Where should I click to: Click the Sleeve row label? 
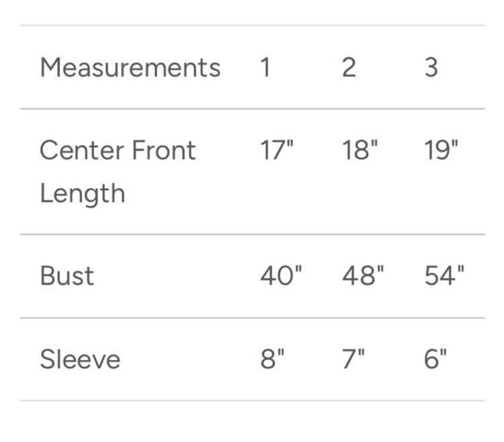click(x=80, y=359)
